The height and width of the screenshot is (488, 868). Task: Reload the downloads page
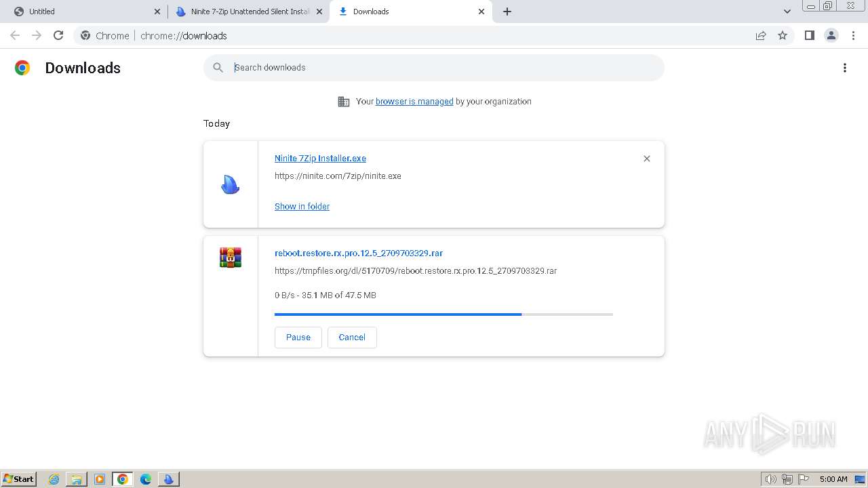tap(58, 35)
